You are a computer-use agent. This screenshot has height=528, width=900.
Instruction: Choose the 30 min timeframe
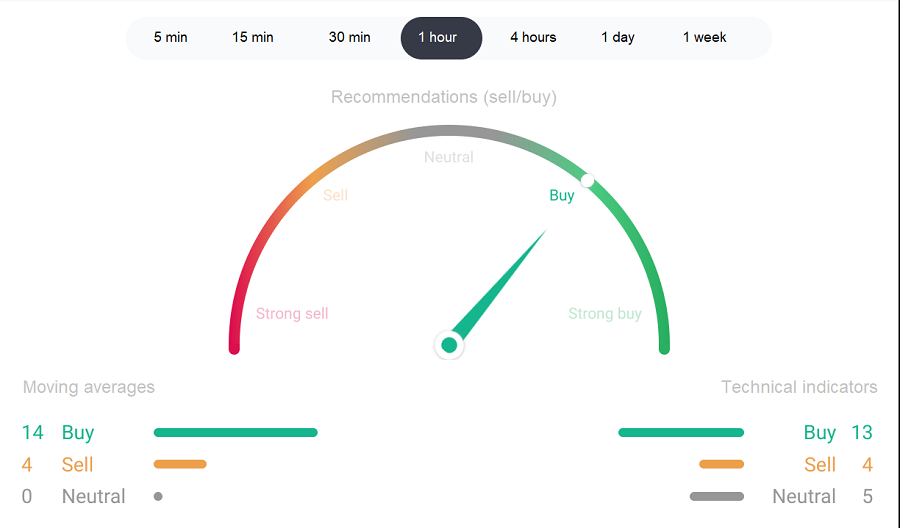coord(350,37)
